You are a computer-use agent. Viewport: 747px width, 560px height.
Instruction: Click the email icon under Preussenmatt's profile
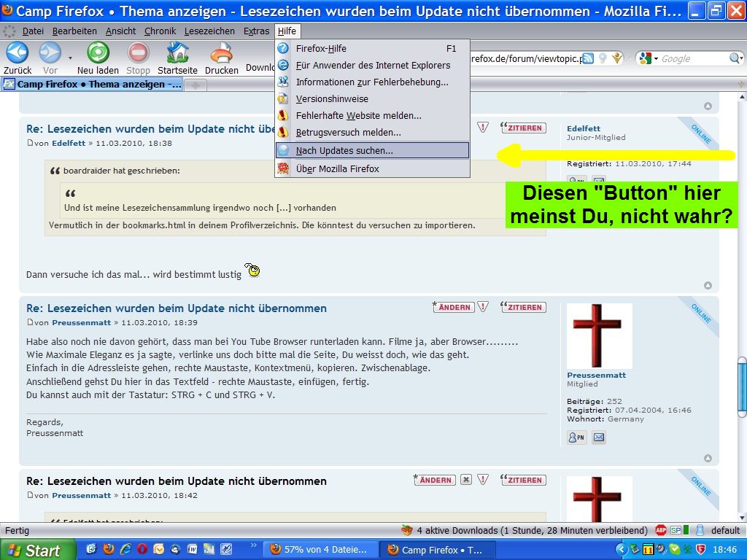click(599, 437)
